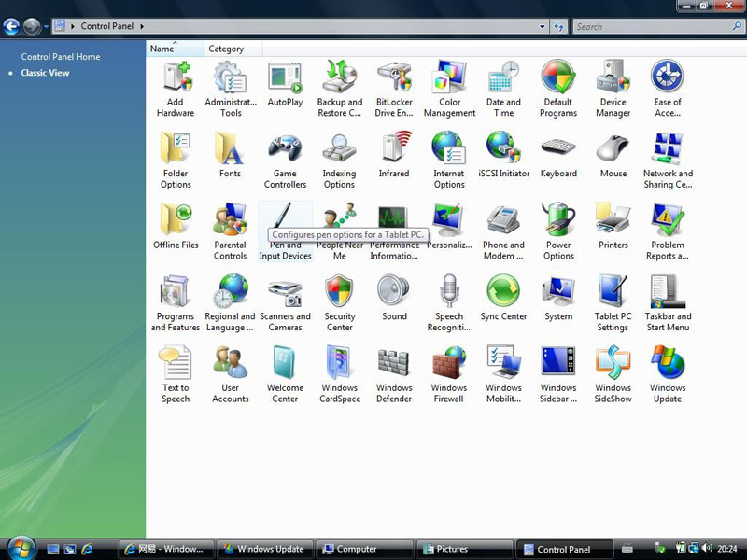Open Offline Files
The image size is (747, 560).
(176, 227)
